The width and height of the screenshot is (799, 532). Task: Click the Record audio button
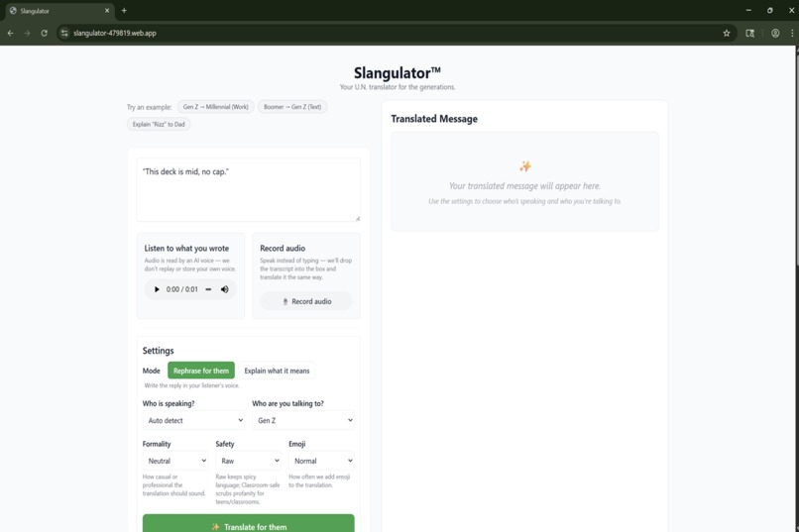point(306,301)
